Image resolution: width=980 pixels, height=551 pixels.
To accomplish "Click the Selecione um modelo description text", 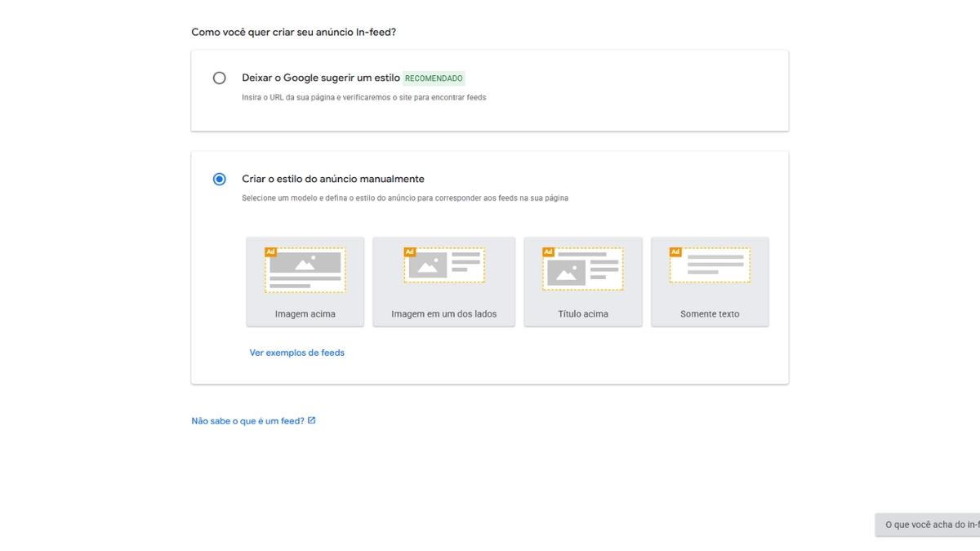I will 405,198.
